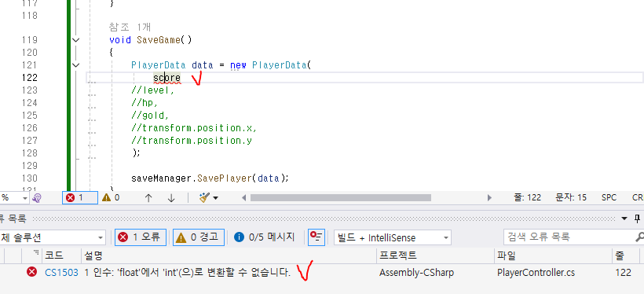The width and height of the screenshot is (644, 294).
Task: Click the editor error count indicator showing 1
Action: (x=79, y=198)
